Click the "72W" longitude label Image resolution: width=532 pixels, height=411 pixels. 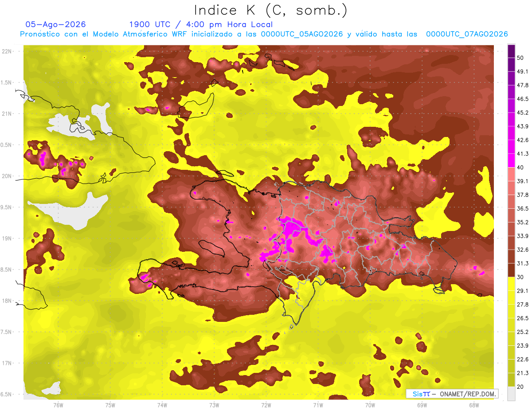pyautogui.click(x=266, y=405)
